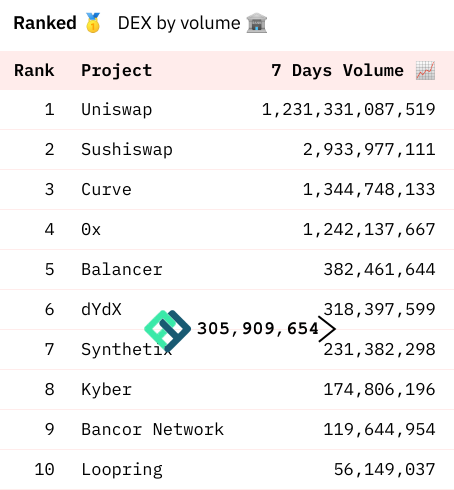Click the chart icon in 7 Days Volume header

[425, 70]
